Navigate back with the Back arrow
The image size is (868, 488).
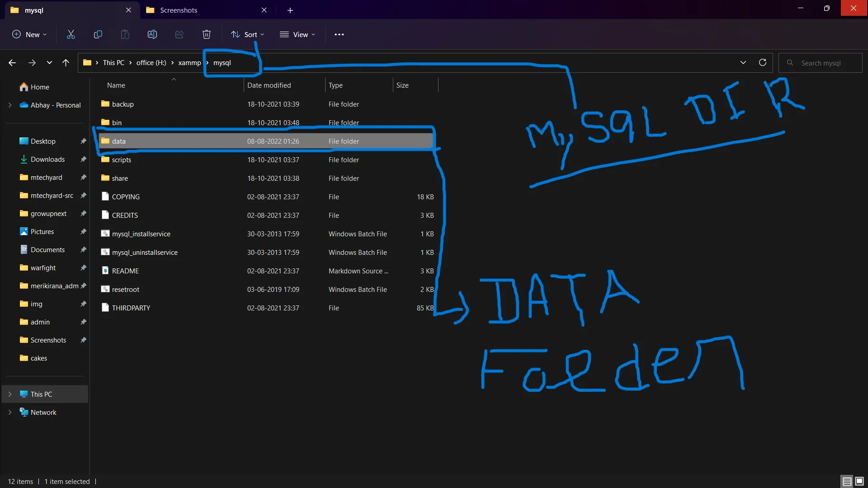pyautogui.click(x=12, y=63)
